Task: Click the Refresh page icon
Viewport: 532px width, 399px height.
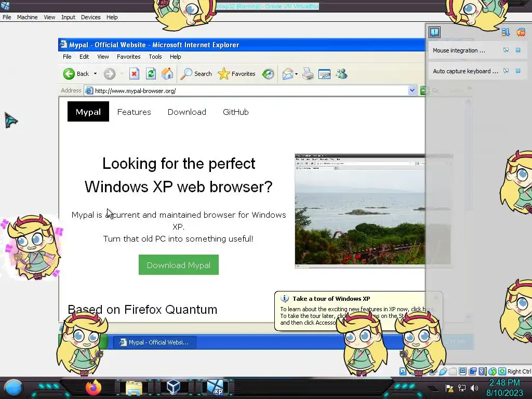Action: (x=151, y=74)
